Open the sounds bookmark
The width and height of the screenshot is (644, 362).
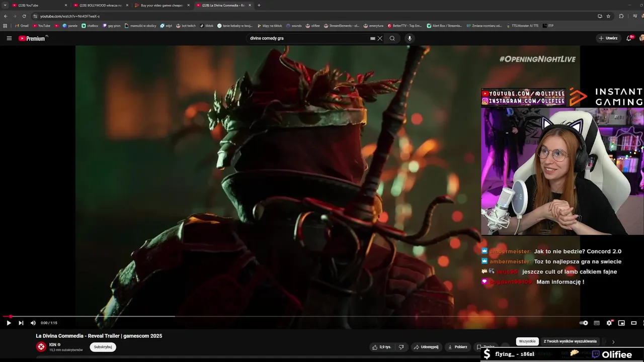tap(294, 26)
